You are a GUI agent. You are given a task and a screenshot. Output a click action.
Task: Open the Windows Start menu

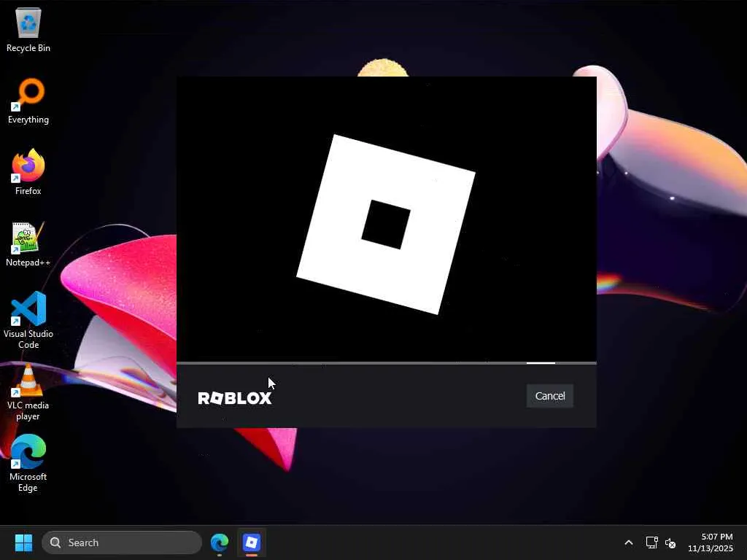point(23,542)
